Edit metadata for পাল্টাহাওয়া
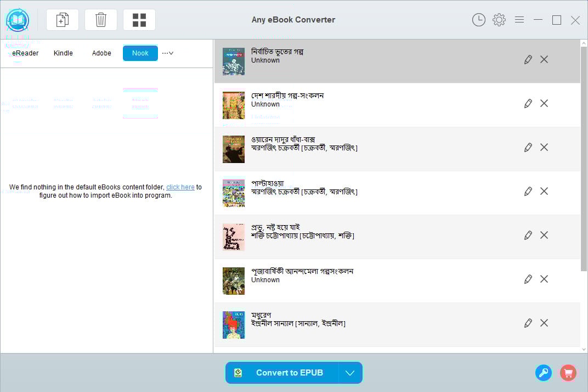588x392 pixels. coord(528,191)
